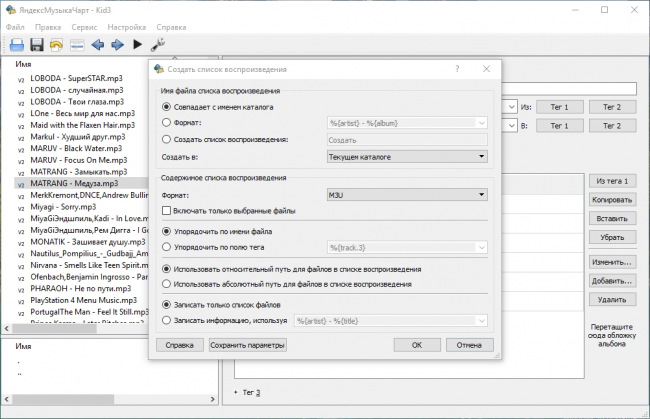This screenshot has width=650, height=419.
Task: Open the %{track.3} combo box
Action: pos(407,248)
